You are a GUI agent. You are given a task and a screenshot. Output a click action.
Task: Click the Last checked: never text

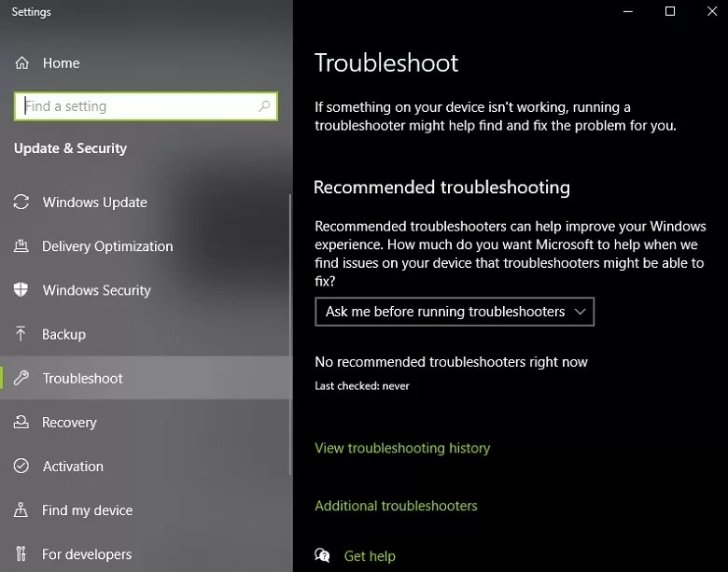[x=362, y=385]
